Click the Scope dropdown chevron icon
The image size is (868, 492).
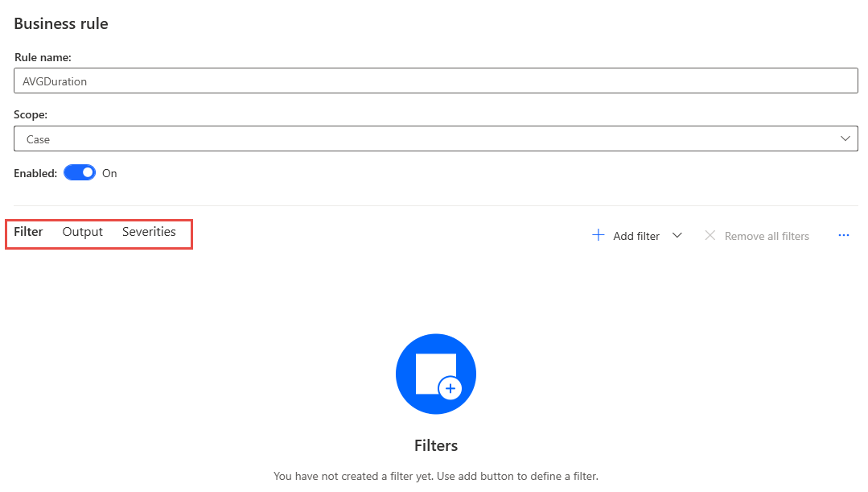pos(845,138)
